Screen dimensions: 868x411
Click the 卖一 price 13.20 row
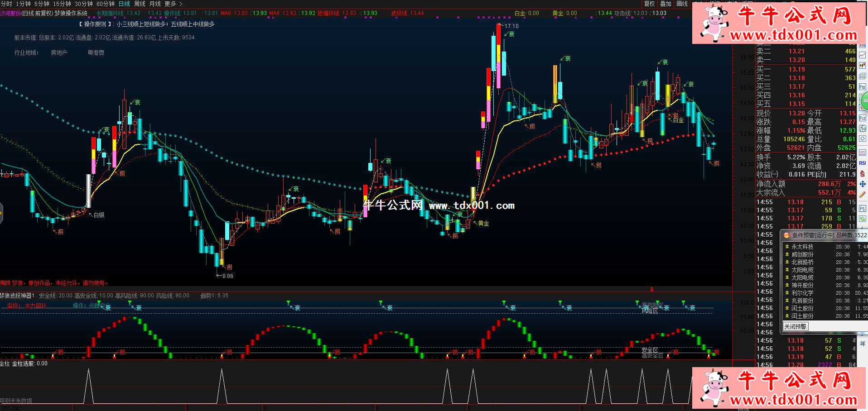(x=806, y=60)
